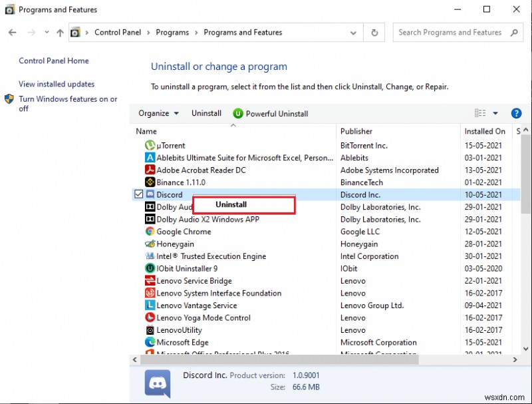Click the Discord Inc. publisher cell
Screen dimensions: 532x404
pyautogui.click(x=360, y=194)
